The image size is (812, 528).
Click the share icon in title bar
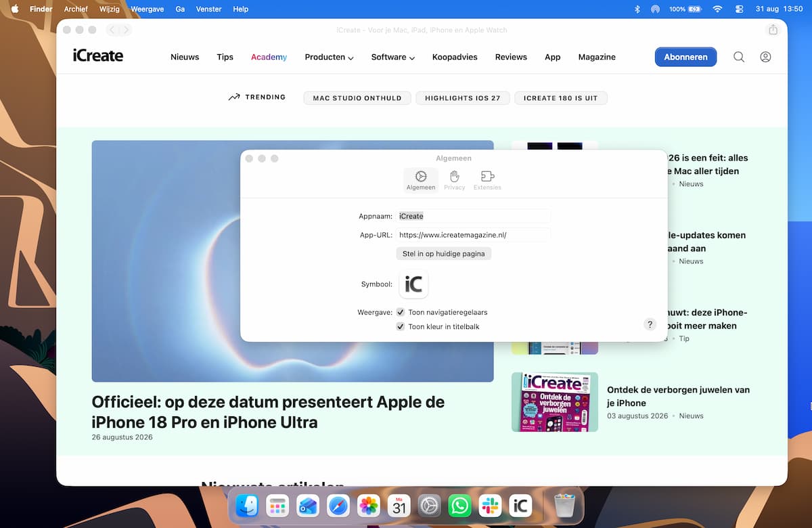coord(773,30)
